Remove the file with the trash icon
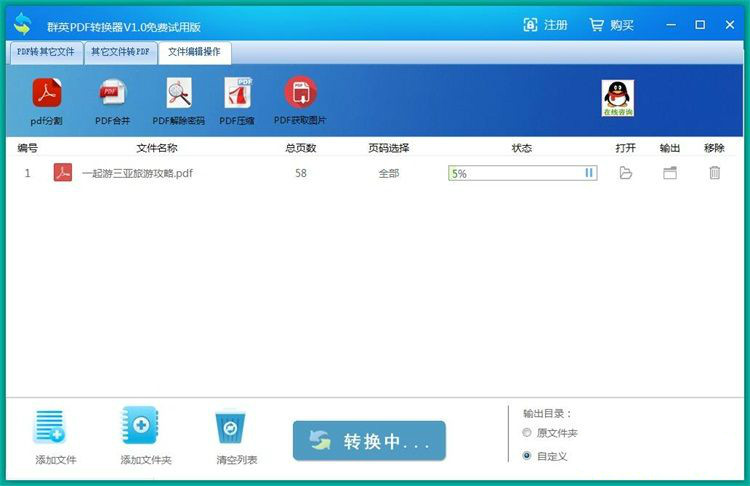Screen dimensions: 750x486 point(715,172)
